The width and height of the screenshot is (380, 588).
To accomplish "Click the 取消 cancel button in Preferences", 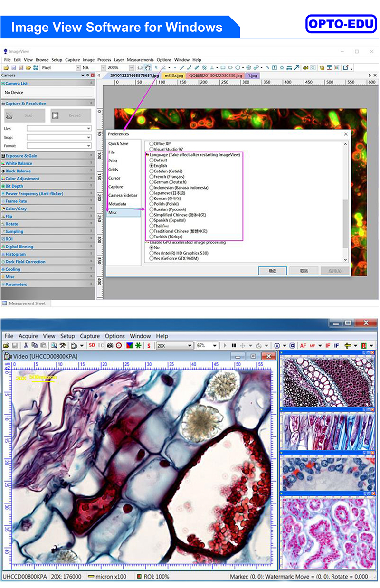I will 304,271.
